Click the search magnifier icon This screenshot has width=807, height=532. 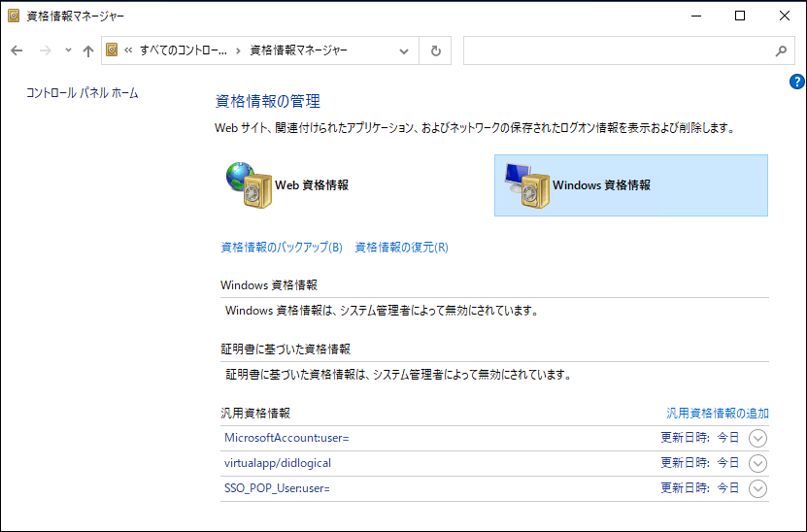click(x=782, y=50)
